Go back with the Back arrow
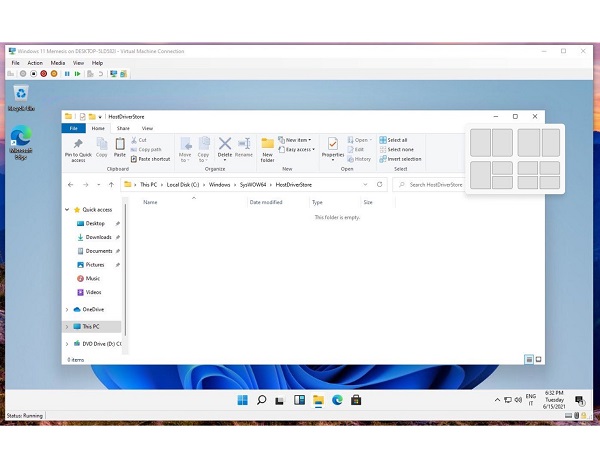Viewport: 600px width, 451px height. tap(70, 185)
